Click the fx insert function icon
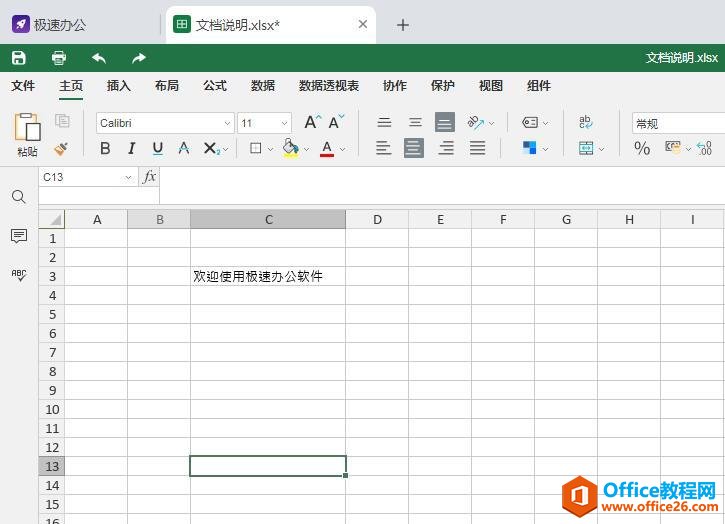Viewport: 725px width, 524px height. click(149, 177)
